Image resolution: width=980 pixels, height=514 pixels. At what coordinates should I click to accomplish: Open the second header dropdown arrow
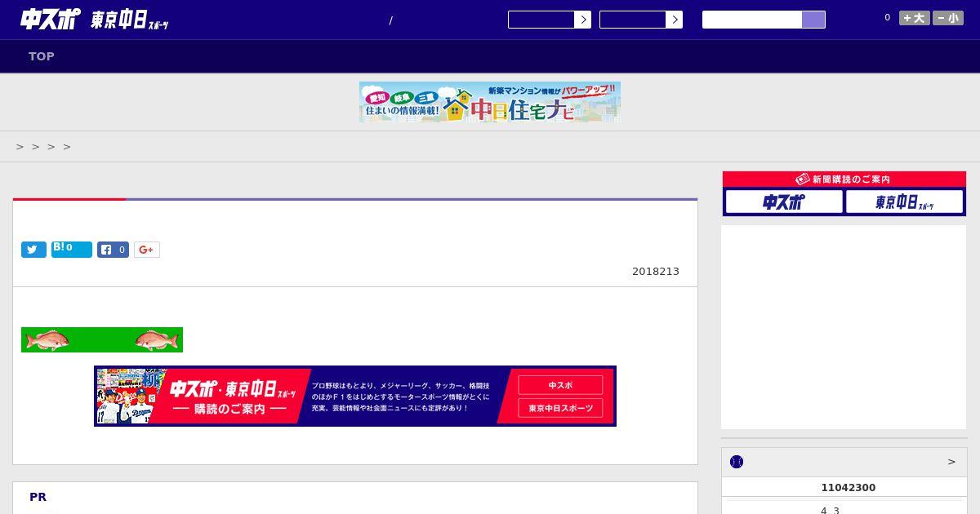[674, 20]
